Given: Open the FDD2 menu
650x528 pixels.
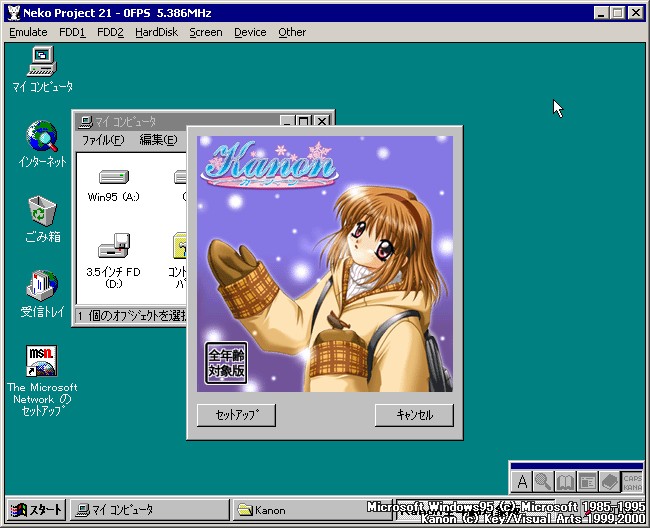Looking at the screenshot, I should click(110, 32).
